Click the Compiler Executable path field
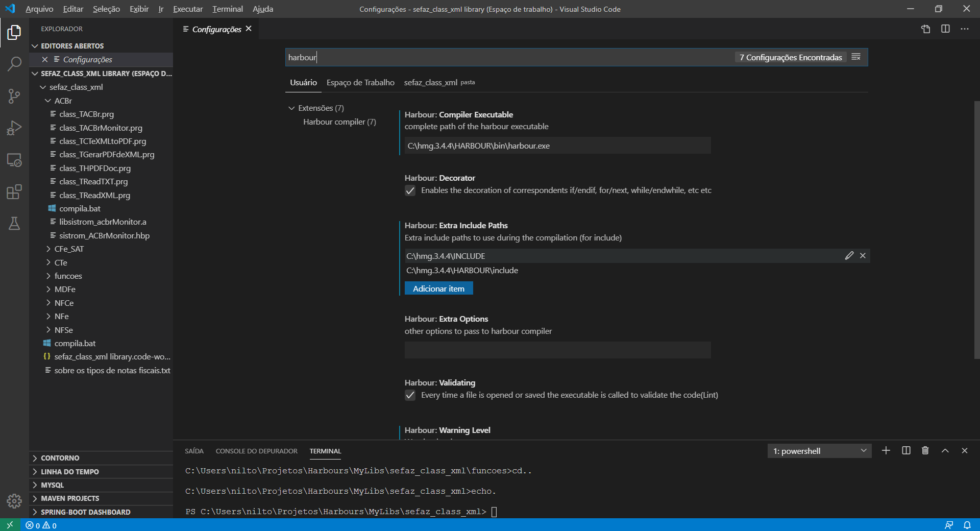Screen dimensions: 980x531 (x=557, y=146)
